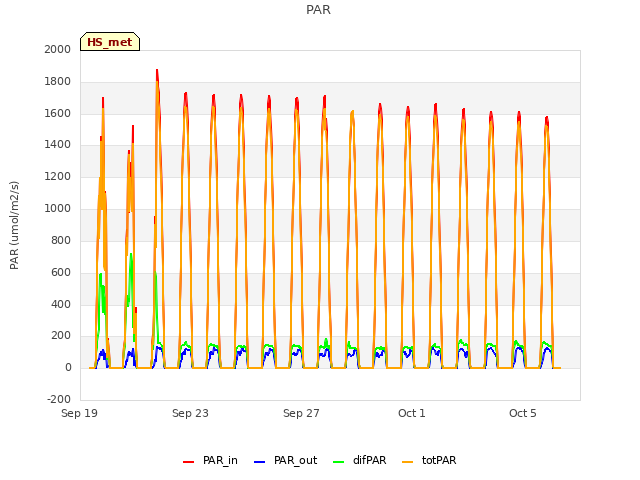640x480 pixels.
Task: Select the difPAR legend entry
Action: click(x=360, y=460)
